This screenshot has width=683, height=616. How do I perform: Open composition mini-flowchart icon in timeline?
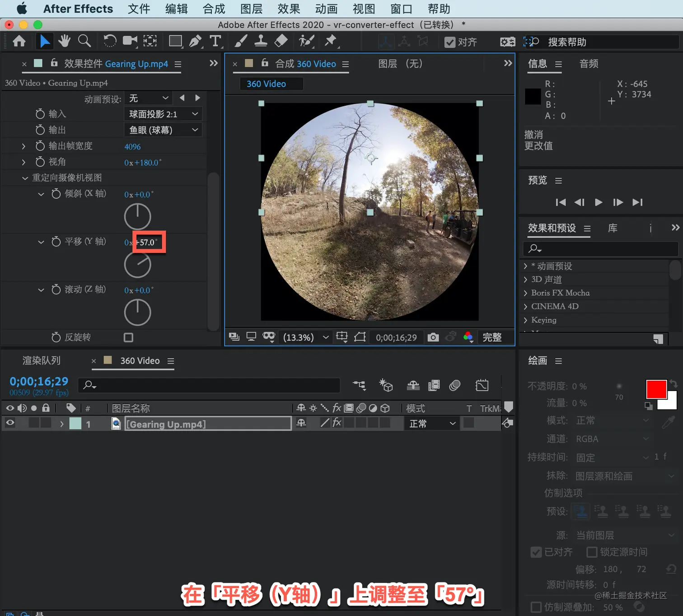(x=360, y=385)
